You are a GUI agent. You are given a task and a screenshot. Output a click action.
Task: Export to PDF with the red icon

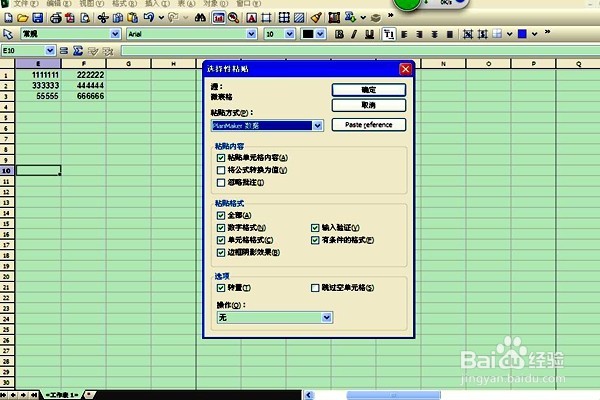70,18
